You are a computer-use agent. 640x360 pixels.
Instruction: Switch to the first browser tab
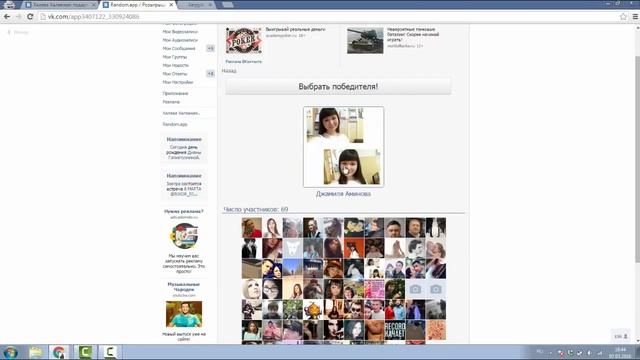(x=60, y=5)
